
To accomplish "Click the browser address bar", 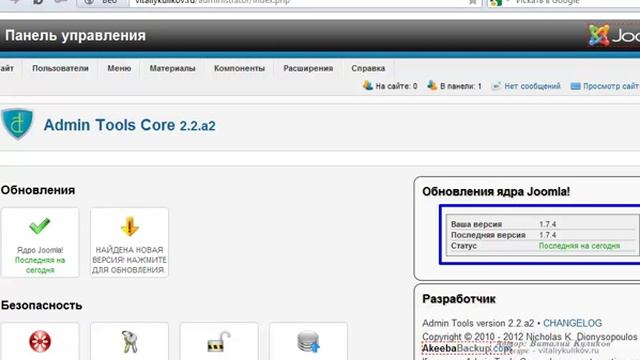I will click(304, 2).
